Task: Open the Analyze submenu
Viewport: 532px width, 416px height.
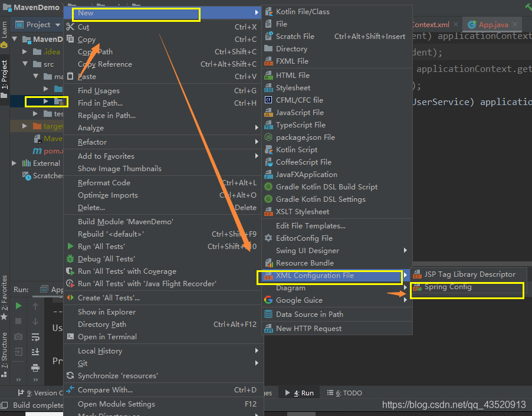Action: click(x=163, y=128)
